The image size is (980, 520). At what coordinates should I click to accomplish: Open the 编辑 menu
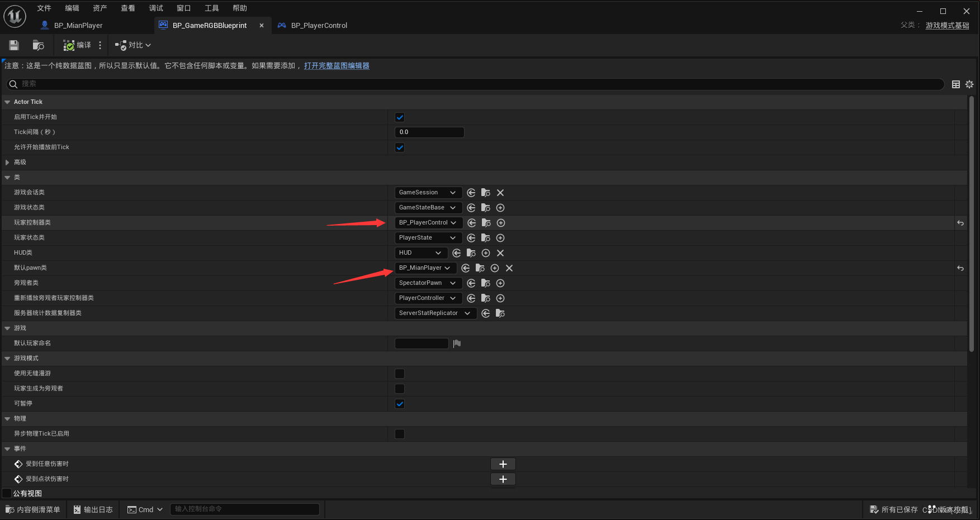pos(72,8)
